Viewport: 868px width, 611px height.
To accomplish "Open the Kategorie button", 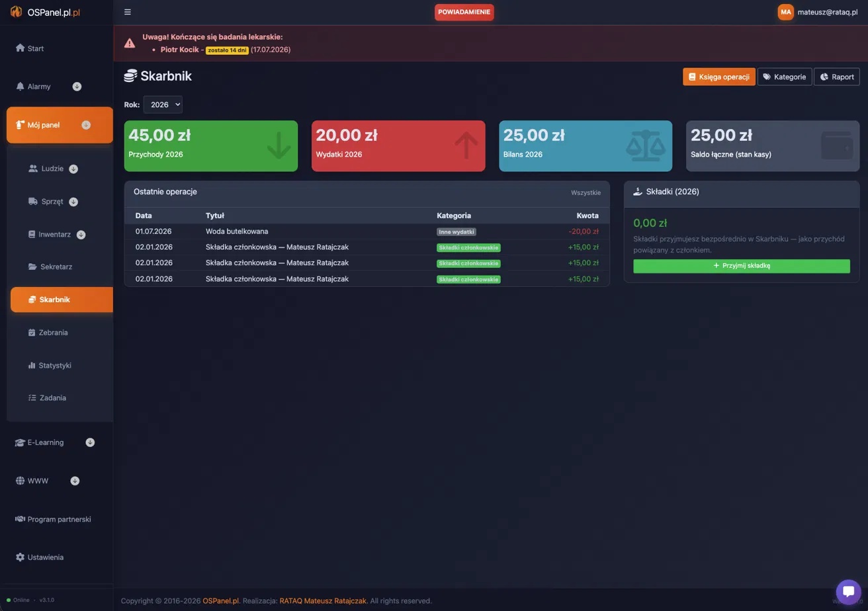I will (785, 77).
